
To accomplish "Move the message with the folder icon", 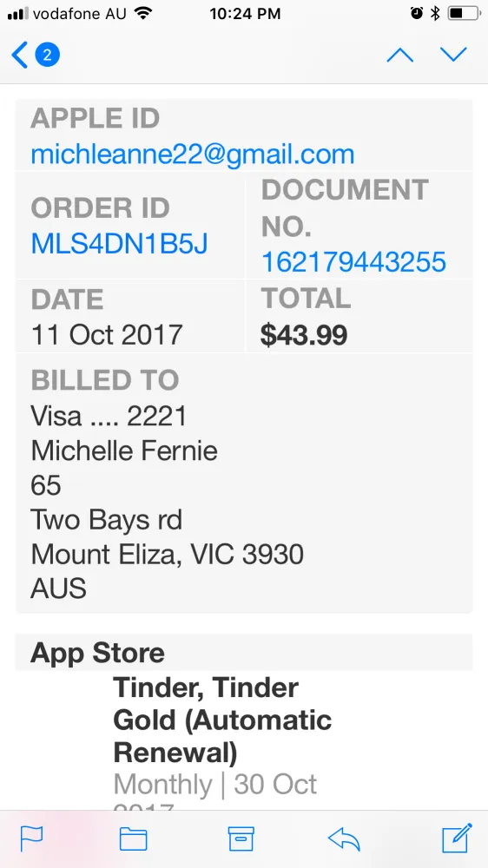I will (134, 839).
